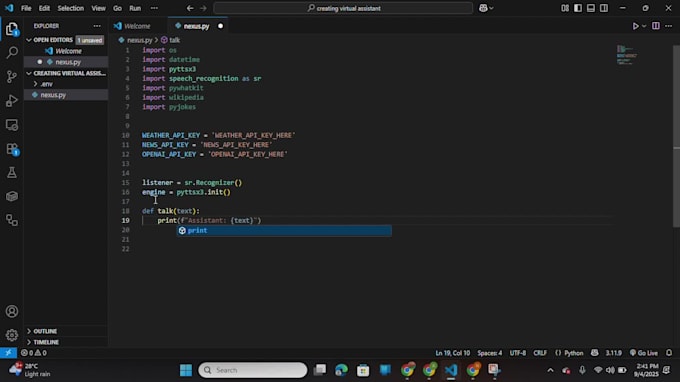Image resolution: width=680 pixels, height=382 pixels.
Task: Switch to the nexus.py editor tab
Action: [197, 26]
